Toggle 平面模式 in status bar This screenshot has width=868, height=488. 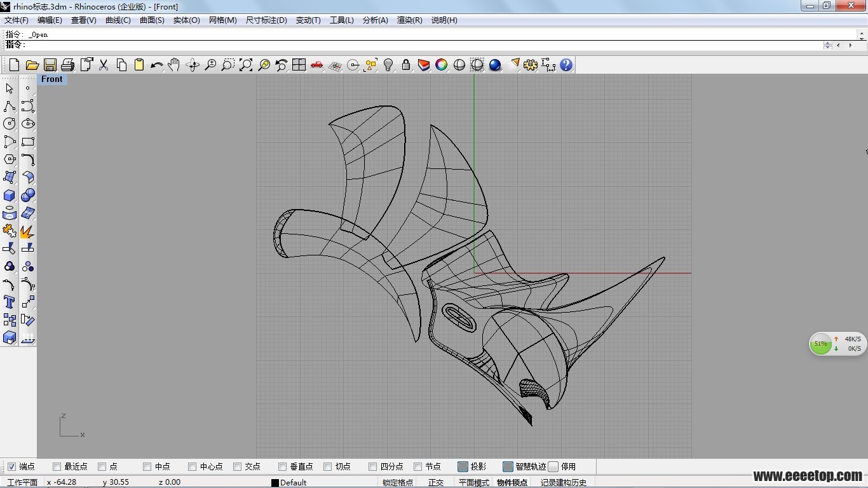tap(474, 482)
